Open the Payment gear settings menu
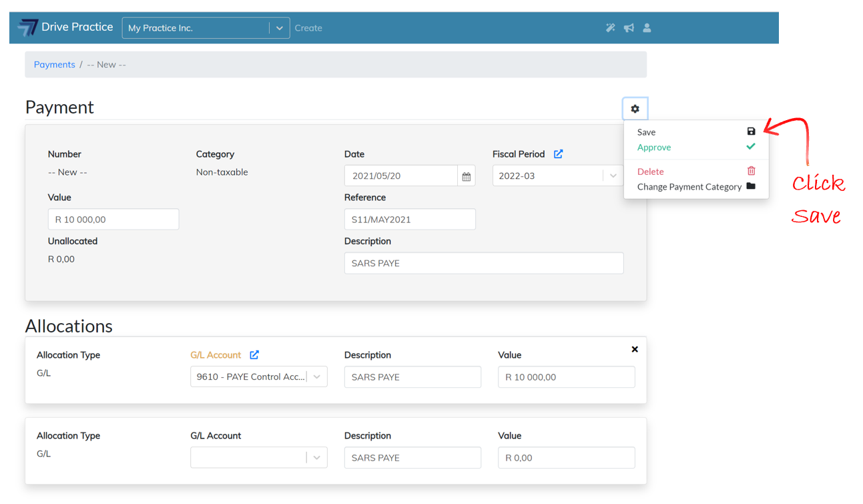 pos(635,109)
